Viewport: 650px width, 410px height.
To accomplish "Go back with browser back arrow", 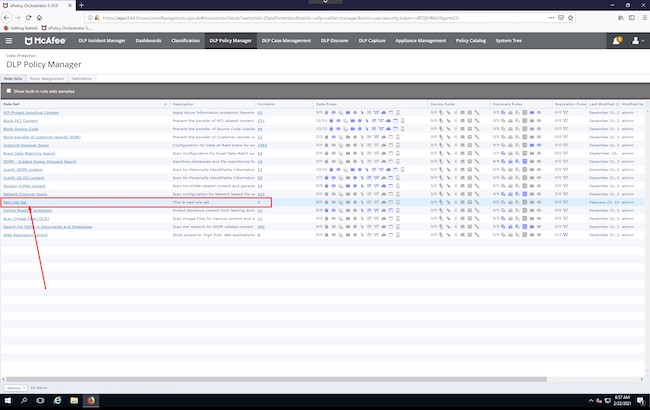I will pos(7,17).
